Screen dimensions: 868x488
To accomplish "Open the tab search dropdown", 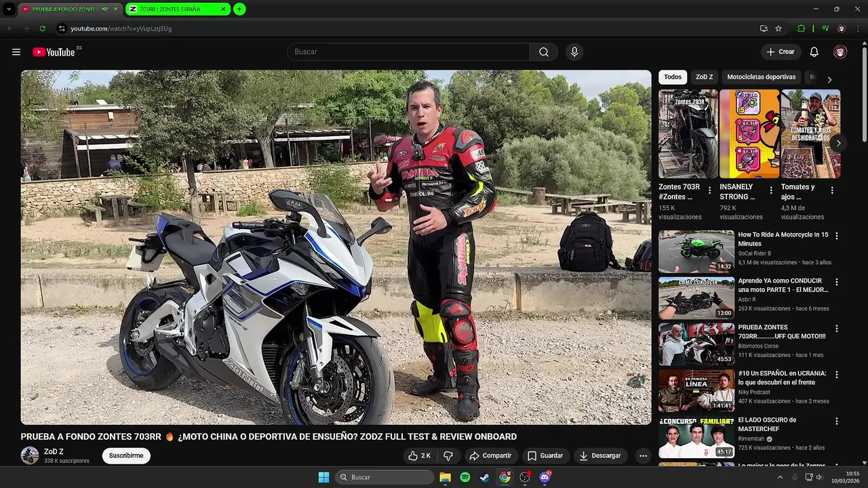I will click(9, 9).
